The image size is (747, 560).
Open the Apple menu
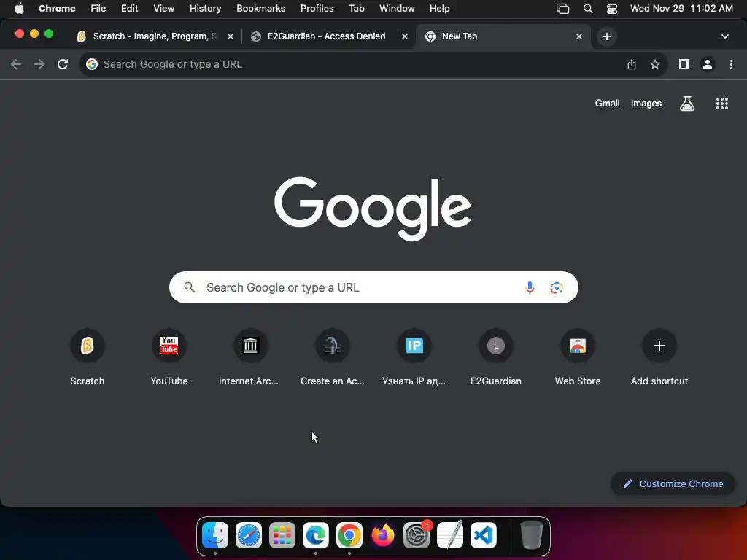tap(19, 9)
